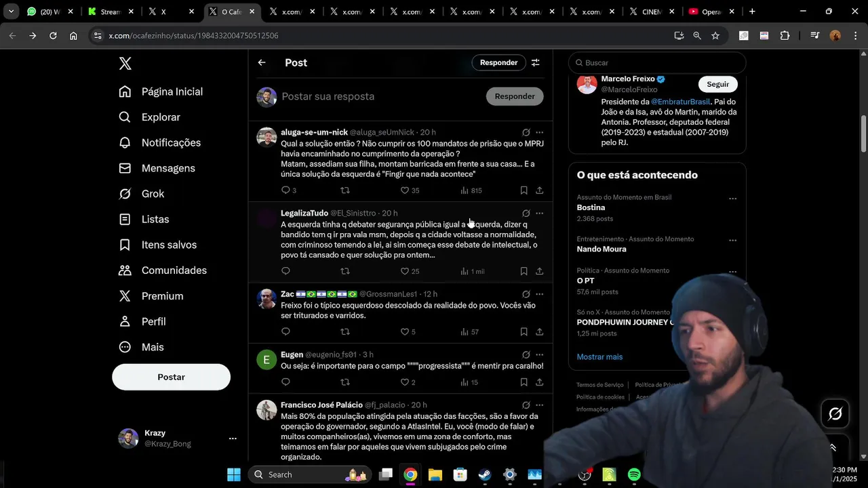Click Mostrar mais in trends
This screenshot has height=488, width=868.
[x=599, y=357]
